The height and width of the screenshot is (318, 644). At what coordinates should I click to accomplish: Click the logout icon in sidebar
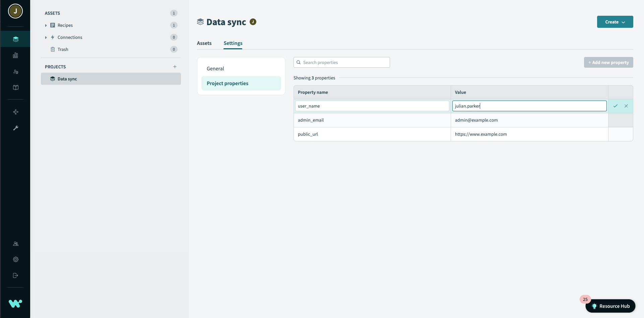click(15, 275)
